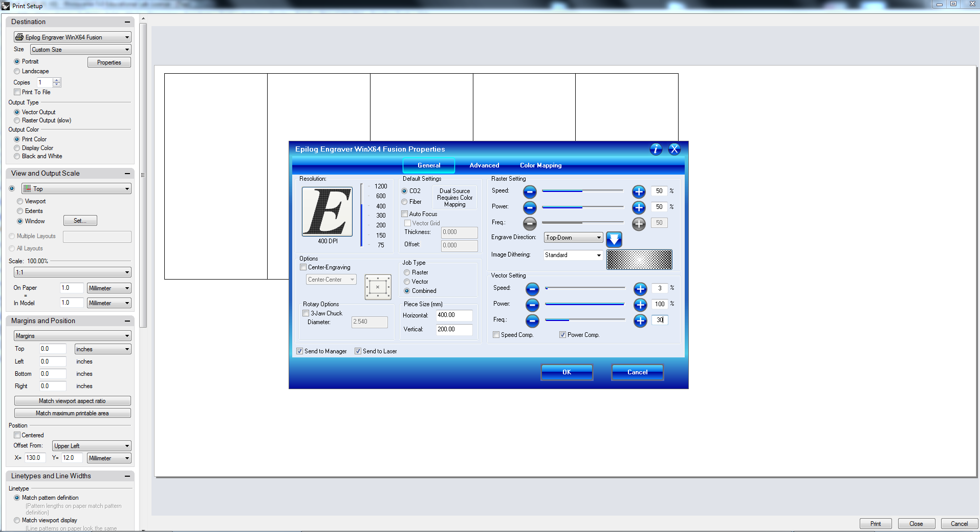Select Extents view option
Image resolution: width=980 pixels, height=532 pixels.
(x=20, y=211)
